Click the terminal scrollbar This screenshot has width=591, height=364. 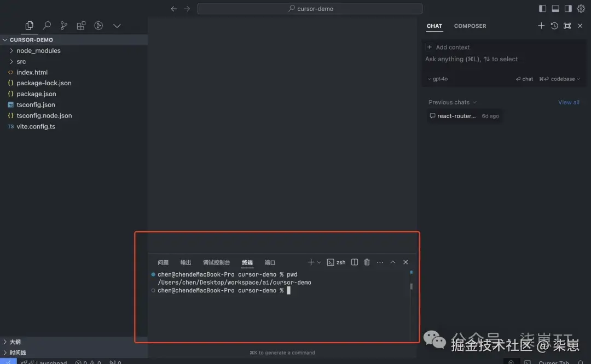411,286
